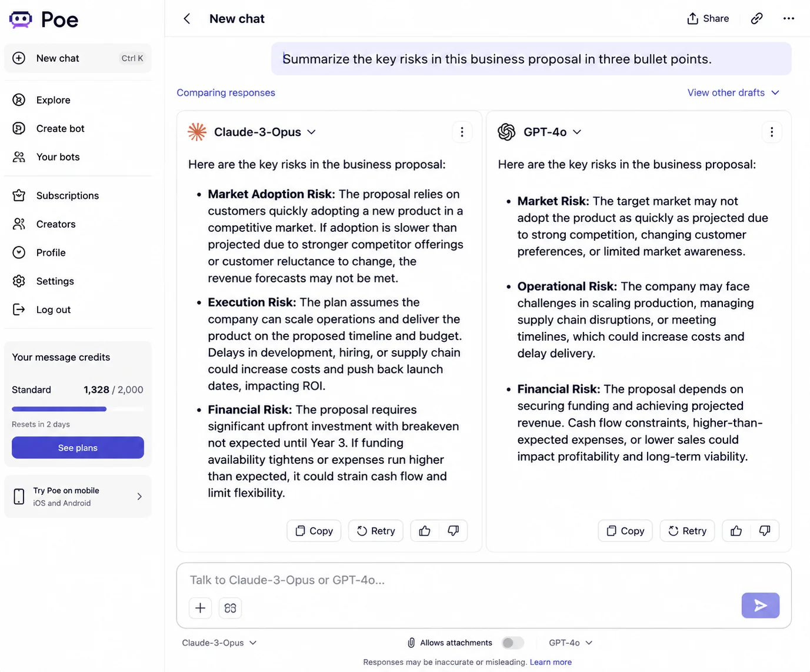Open the three-dot menu in the chat header
This screenshot has height=672, width=810.
point(789,19)
